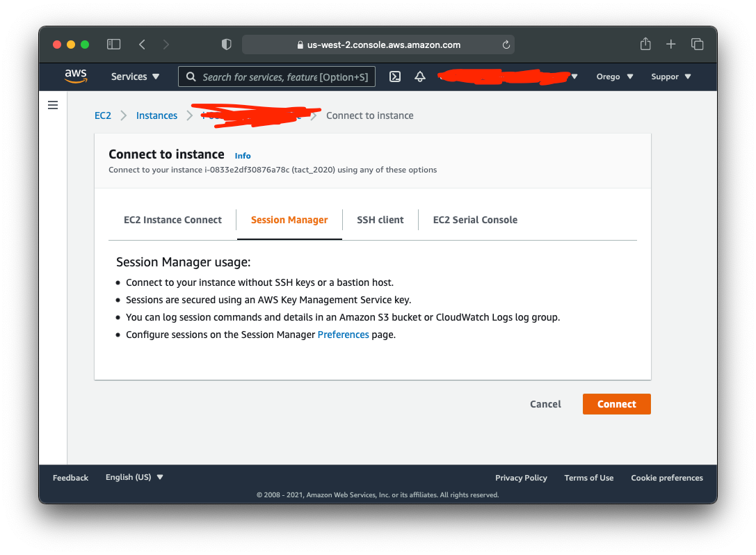Switch to the SSH client tab
This screenshot has width=756, height=555.
point(380,220)
